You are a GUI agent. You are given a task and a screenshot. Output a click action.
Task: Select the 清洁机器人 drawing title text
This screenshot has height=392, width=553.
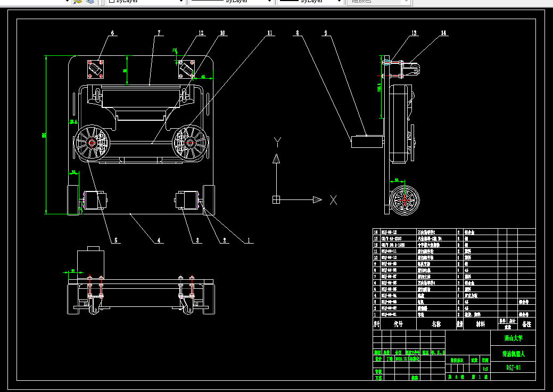click(x=513, y=354)
